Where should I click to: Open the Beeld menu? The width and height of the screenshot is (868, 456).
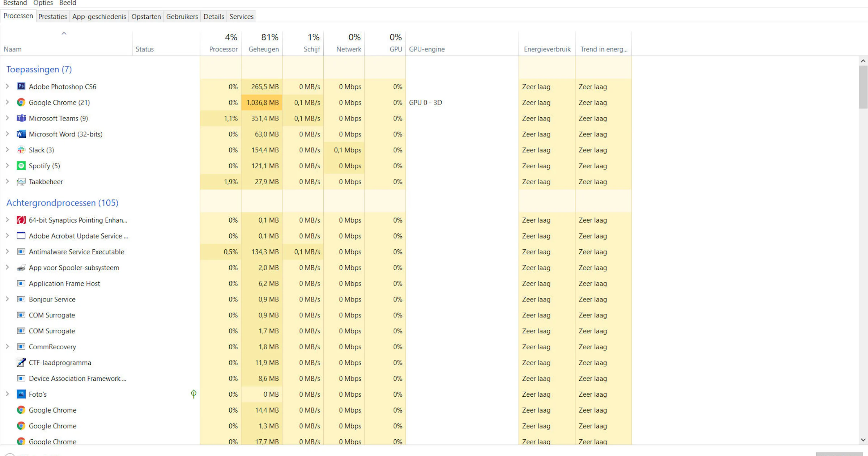tap(68, 3)
